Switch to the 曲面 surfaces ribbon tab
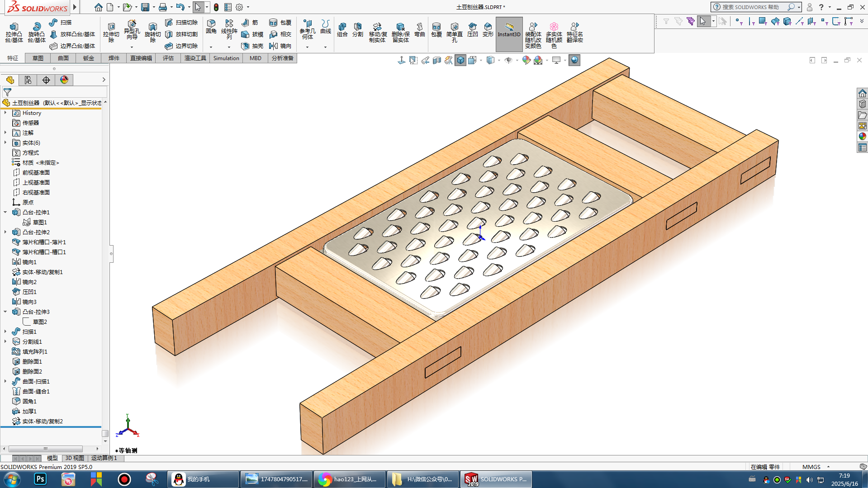 (x=63, y=58)
